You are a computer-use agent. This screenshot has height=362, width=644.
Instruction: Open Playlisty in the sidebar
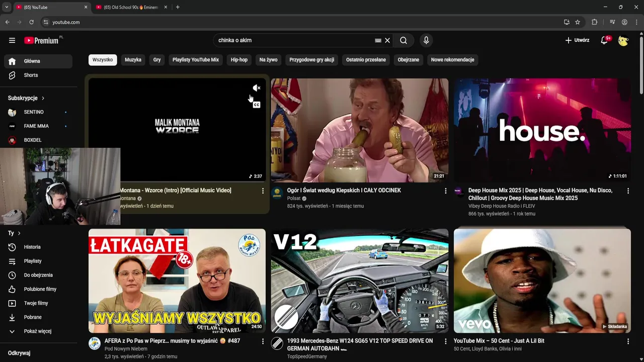pyautogui.click(x=38, y=261)
